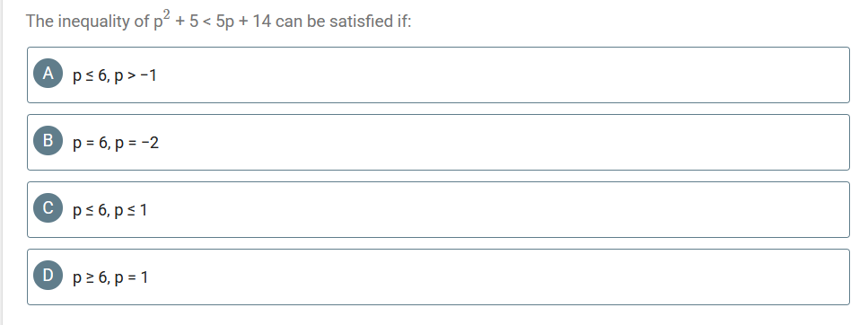Click the circled letter C badge
The image size is (868, 325).
coord(48,207)
